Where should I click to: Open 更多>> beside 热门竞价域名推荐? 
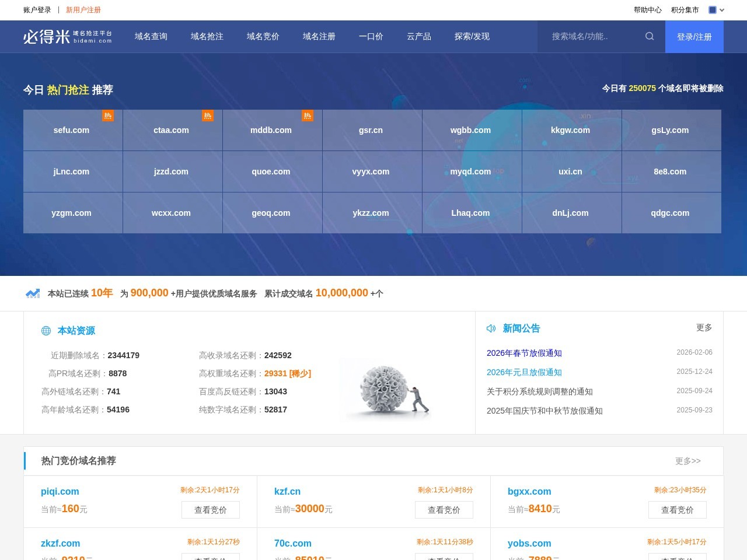[x=689, y=461]
